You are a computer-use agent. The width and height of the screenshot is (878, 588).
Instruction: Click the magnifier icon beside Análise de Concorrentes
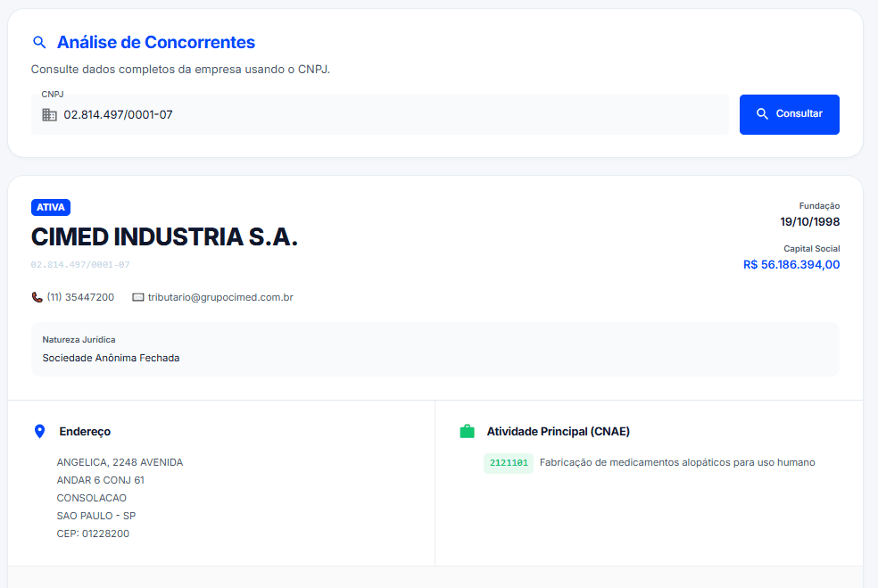tap(39, 43)
